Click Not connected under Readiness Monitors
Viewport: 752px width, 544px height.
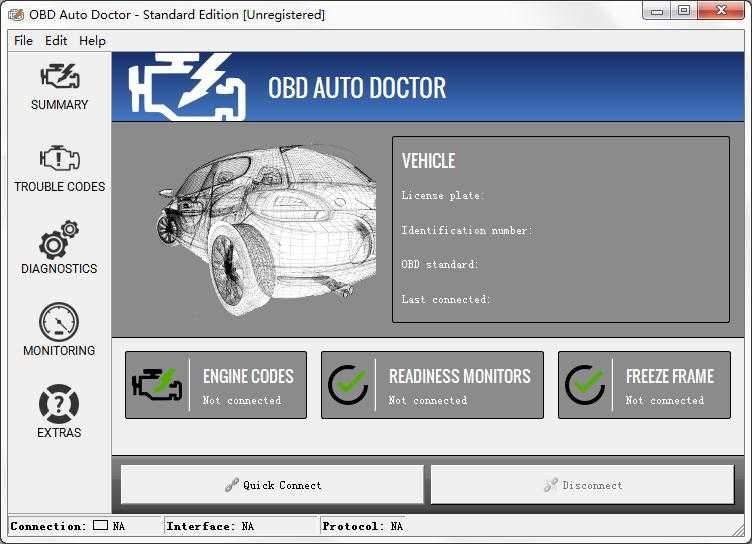(x=428, y=400)
